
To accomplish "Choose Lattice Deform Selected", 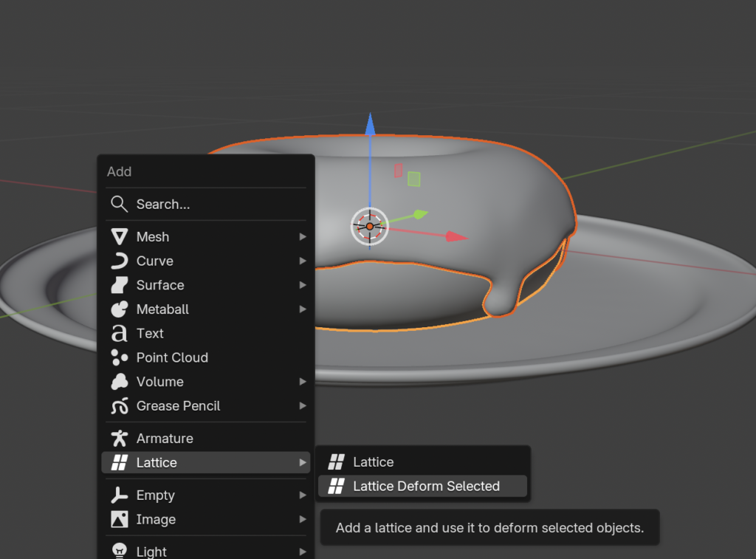I will (426, 486).
